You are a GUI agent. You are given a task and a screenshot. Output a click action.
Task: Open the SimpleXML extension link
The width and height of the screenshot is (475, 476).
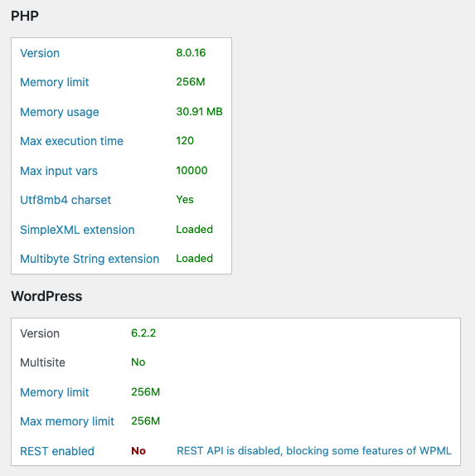click(x=77, y=230)
